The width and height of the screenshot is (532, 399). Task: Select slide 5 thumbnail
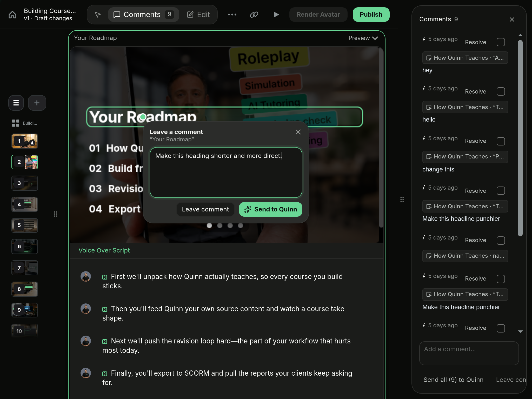(x=25, y=225)
